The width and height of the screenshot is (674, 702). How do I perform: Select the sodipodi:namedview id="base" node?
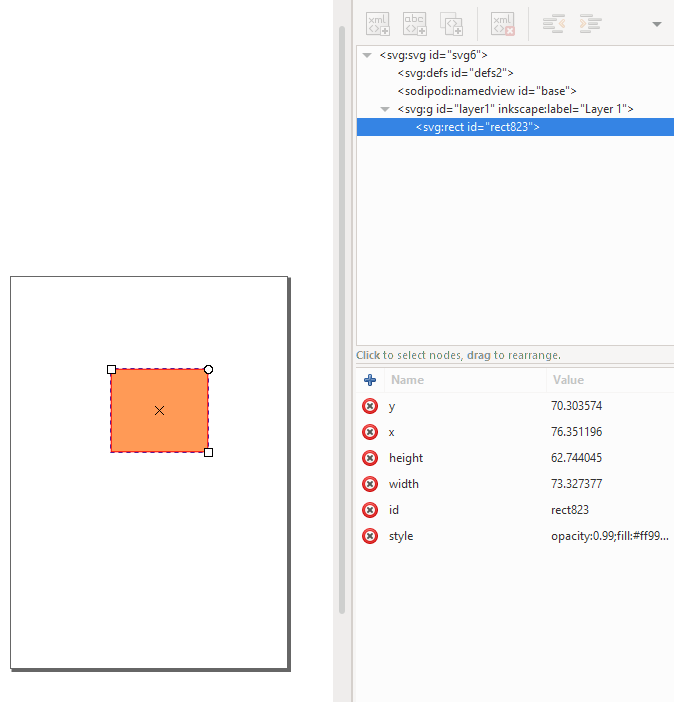[x=515, y=91]
